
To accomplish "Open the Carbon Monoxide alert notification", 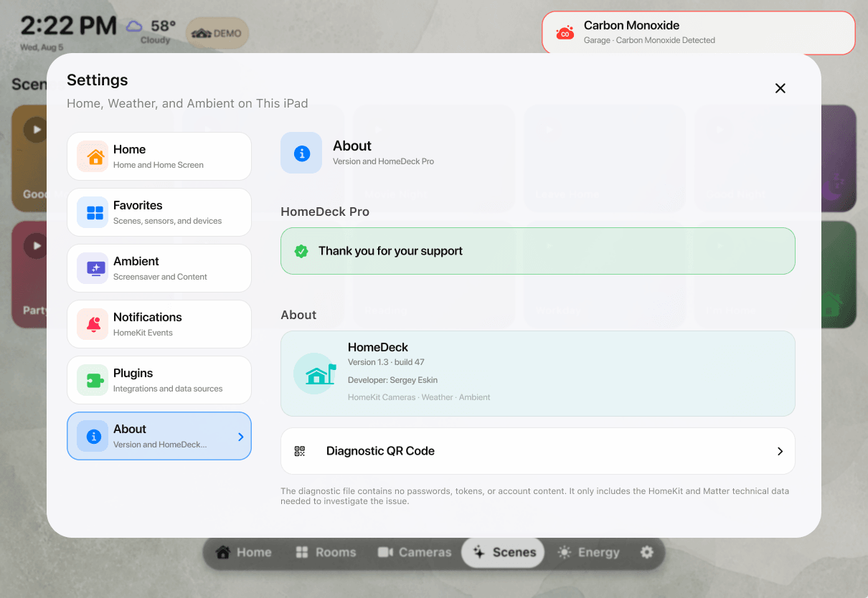I will click(x=699, y=33).
